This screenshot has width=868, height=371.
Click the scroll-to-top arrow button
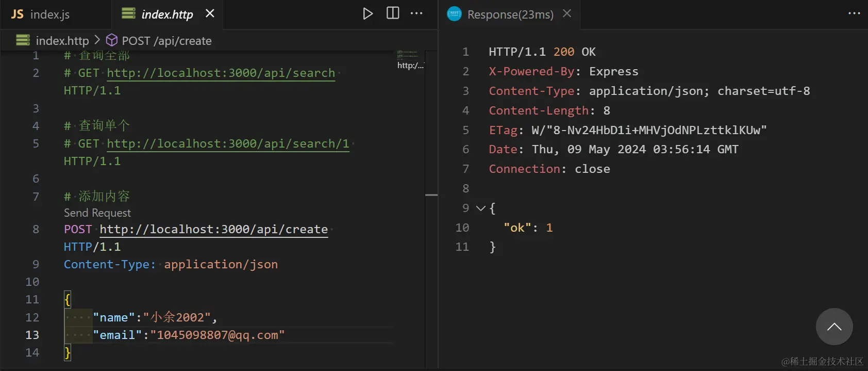point(834,327)
